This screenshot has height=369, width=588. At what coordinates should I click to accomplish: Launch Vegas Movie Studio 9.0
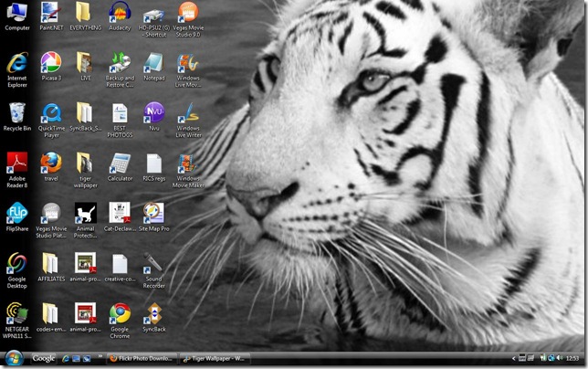coord(188,19)
